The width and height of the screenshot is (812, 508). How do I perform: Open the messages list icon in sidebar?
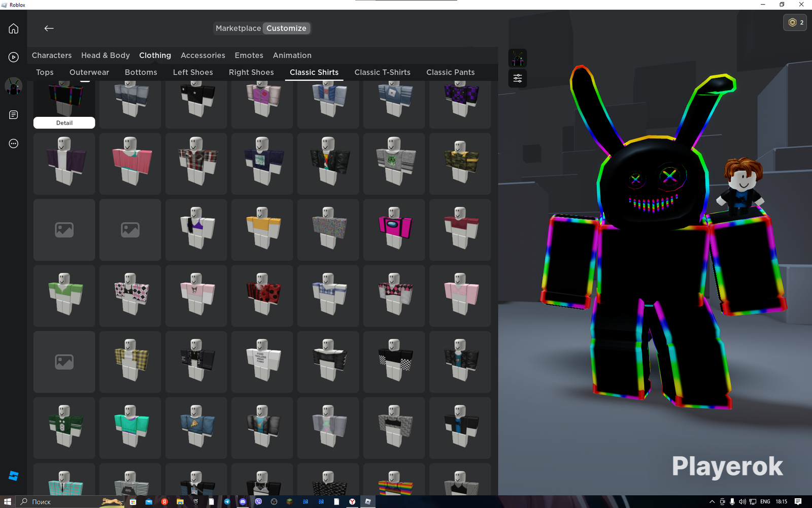point(14,115)
